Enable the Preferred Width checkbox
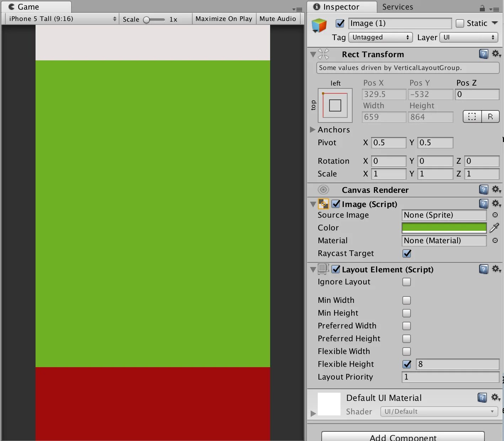 407,326
